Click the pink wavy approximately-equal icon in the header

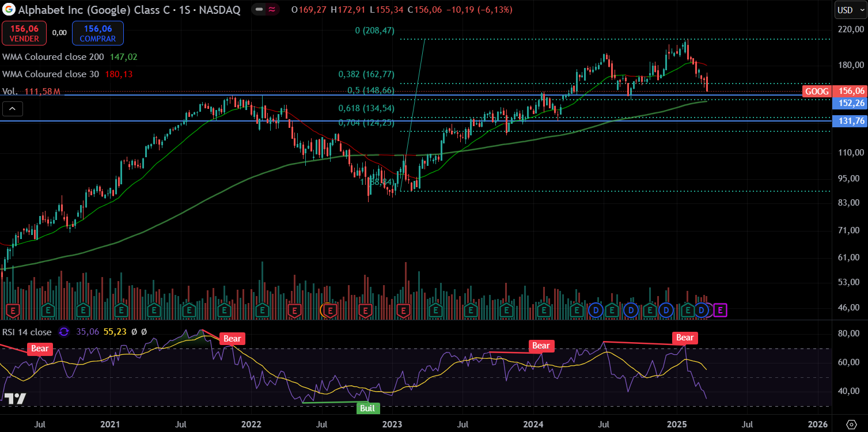pyautogui.click(x=272, y=10)
